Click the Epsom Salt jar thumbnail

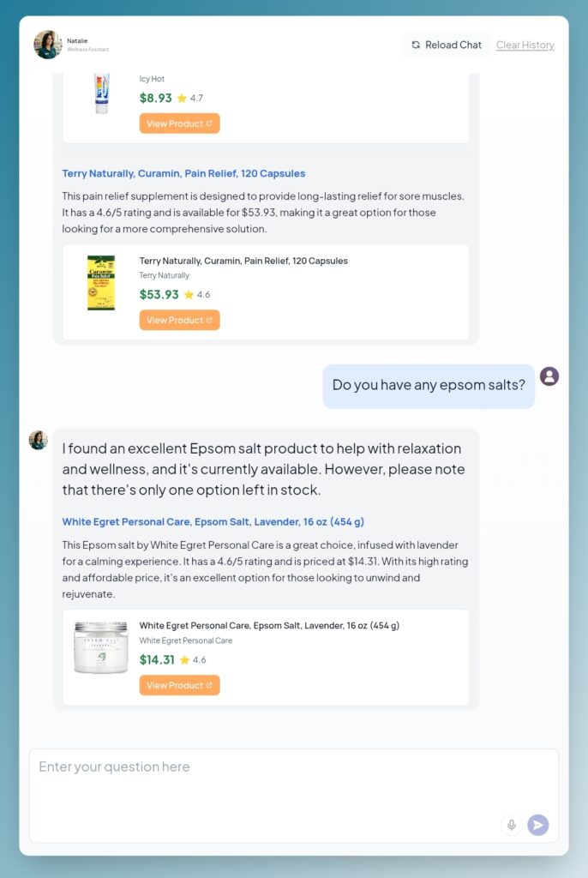pos(101,647)
